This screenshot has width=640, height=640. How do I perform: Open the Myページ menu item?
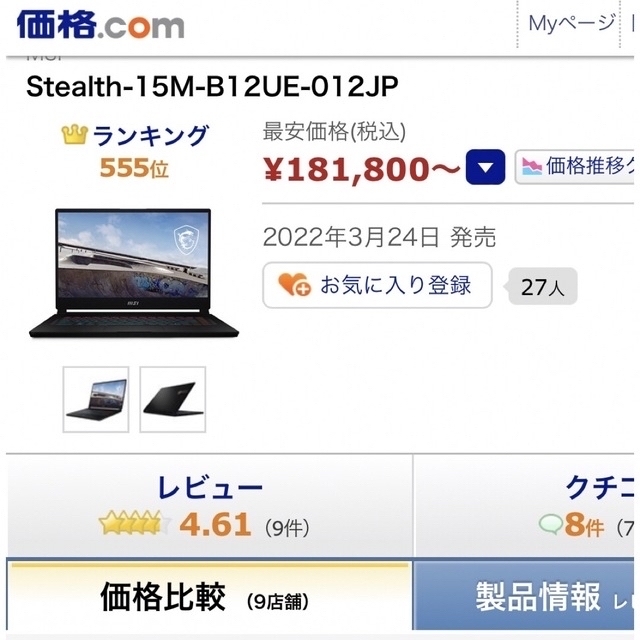click(x=571, y=23)
